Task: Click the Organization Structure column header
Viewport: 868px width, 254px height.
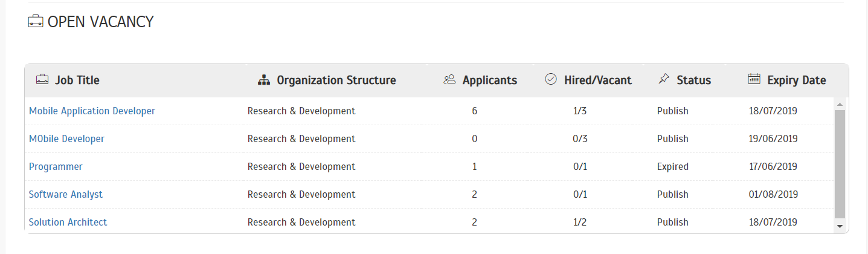Action: 336,80
